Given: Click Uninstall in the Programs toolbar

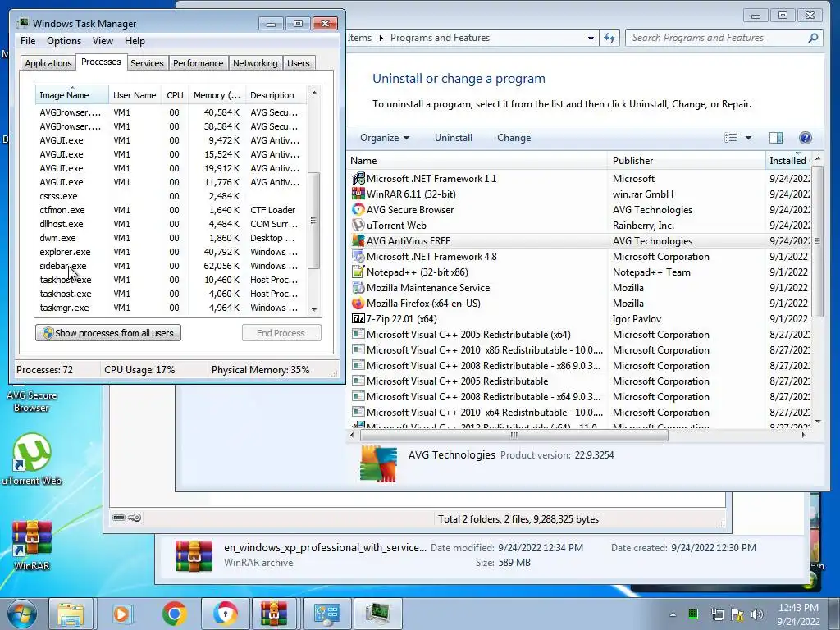Looking at the screenshot, I should click(x=453, y=138).
